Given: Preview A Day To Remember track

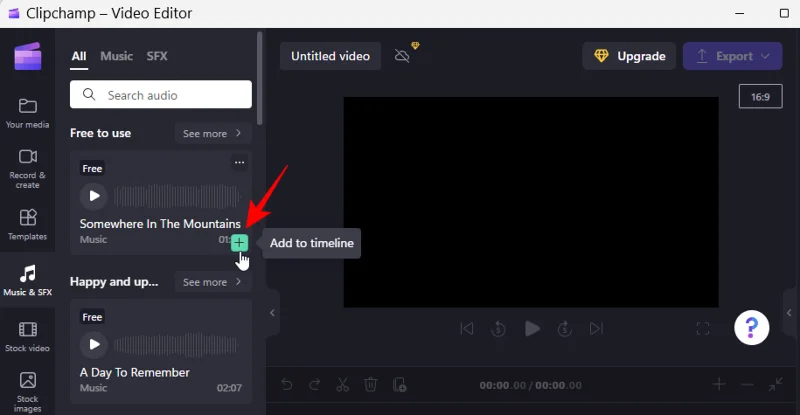Looking at the screenshot, I should tap(94, 345).
